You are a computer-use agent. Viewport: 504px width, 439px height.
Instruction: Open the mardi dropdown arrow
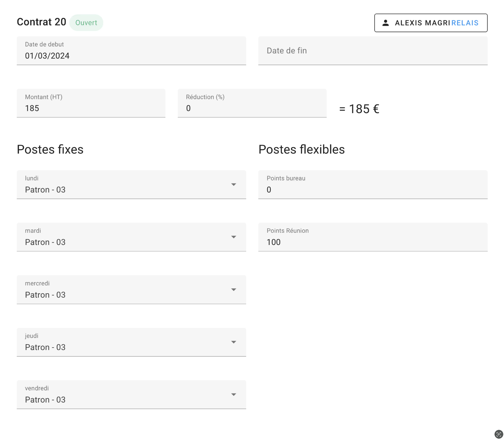[x=234, y=237]
